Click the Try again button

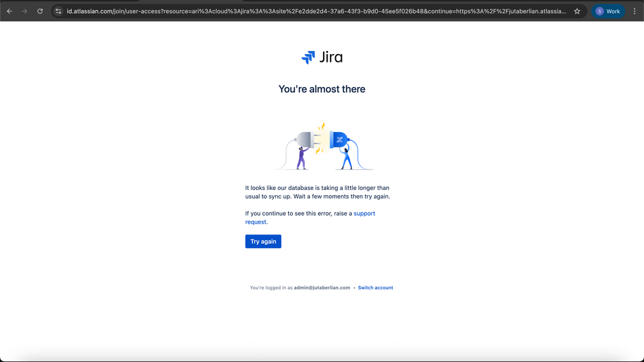263,242
